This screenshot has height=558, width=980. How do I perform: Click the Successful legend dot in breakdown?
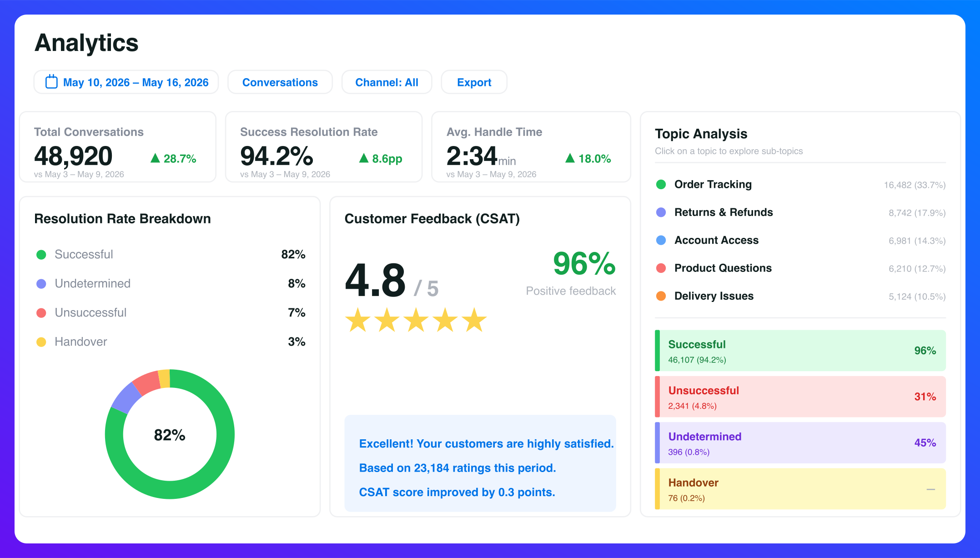pyautogui.click(x=41, y=255)
